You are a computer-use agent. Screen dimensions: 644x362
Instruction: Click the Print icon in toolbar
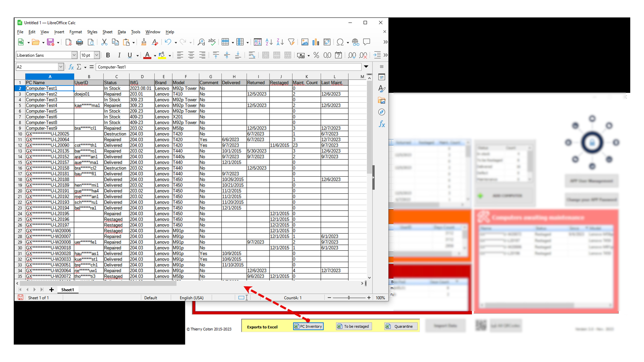tap(79, 42)
